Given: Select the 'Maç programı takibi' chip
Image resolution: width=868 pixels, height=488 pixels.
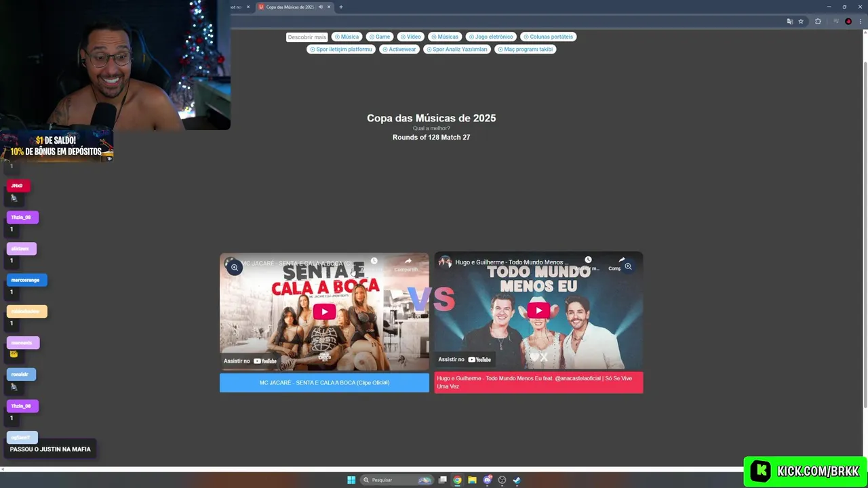Looking at the screenshot, I should [x=525, y=49].
